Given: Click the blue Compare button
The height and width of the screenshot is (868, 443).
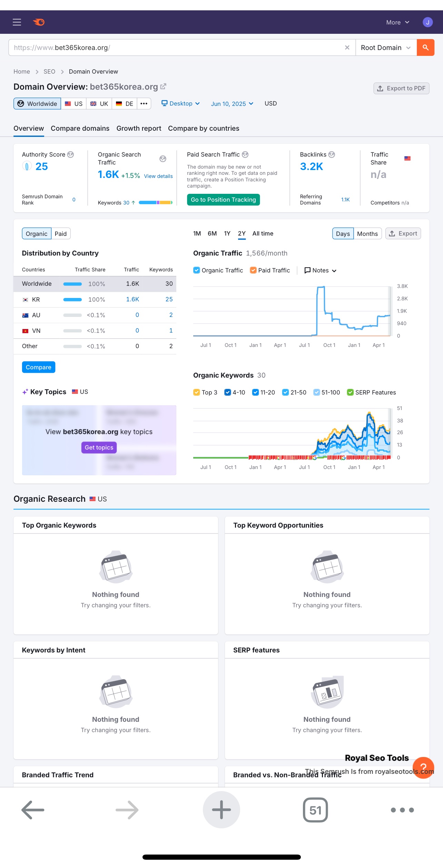Looking at the screenshot, I should [38, 367].
